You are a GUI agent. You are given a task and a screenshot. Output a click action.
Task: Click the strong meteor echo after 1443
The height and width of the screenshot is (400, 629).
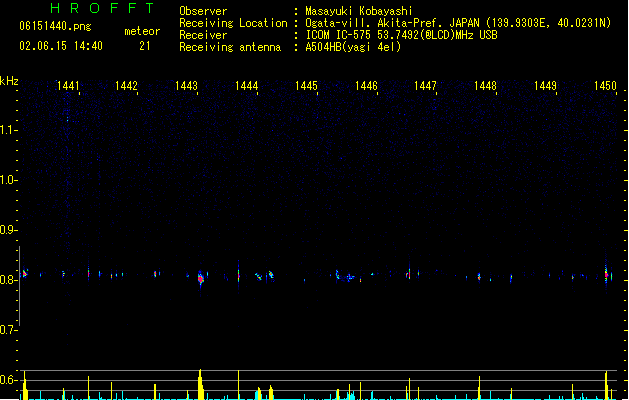(201, 278)
